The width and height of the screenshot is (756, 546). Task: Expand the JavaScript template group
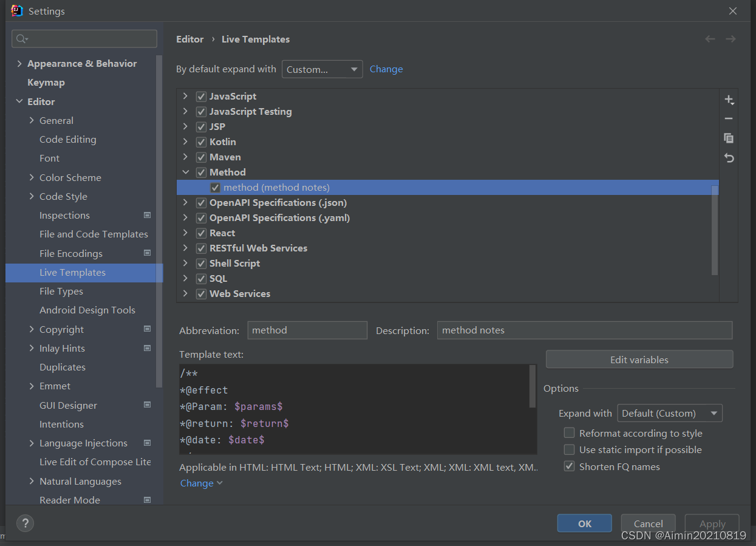click(x=185, y=97)
